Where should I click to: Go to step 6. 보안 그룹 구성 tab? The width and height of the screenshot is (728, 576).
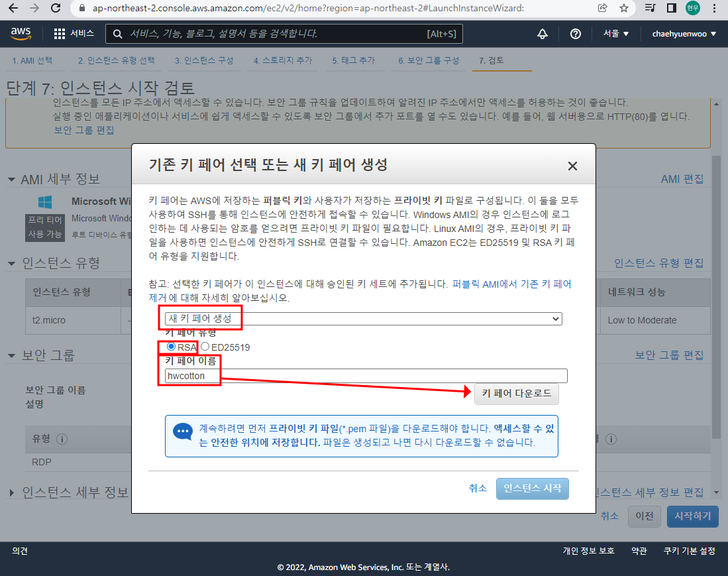click(429, 61)
